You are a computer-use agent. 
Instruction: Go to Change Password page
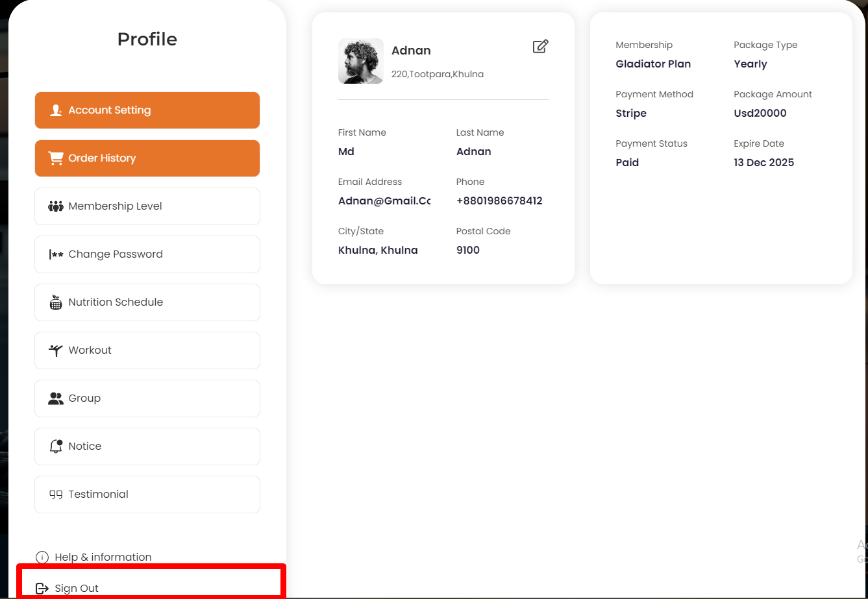tap(147, 254)
